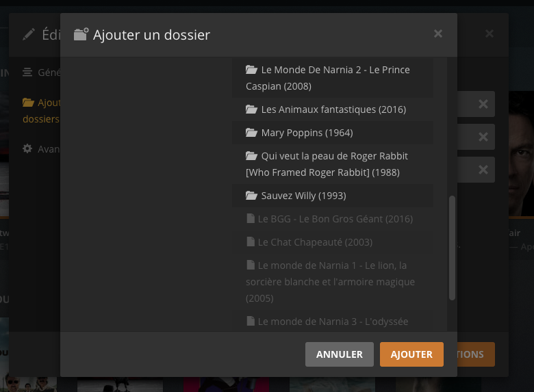The width and height of the screenshot is (534, 392).
Task: Select Les Animaux fantastiques (2016) folder
Action: pyautogui.click(x=333, y=109)
